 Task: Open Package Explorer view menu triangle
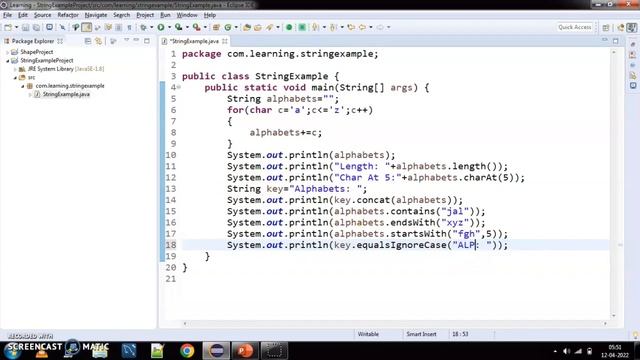click(x=127, y=40)
